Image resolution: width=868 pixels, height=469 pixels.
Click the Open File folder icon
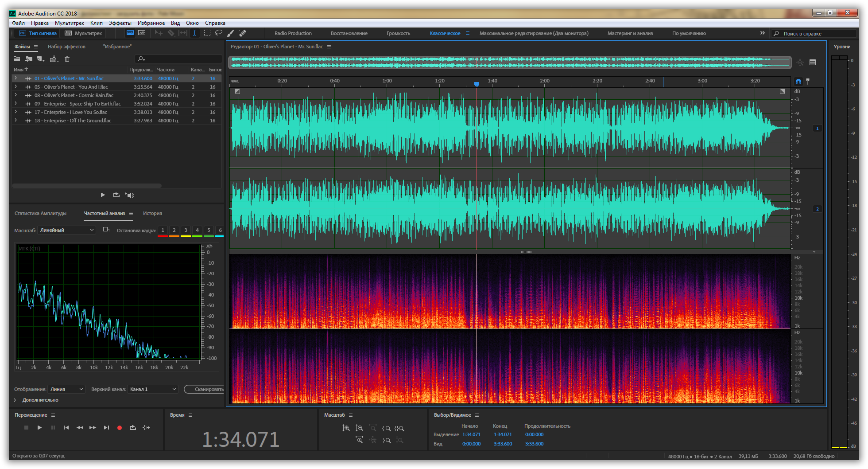[x=17, y=59]
